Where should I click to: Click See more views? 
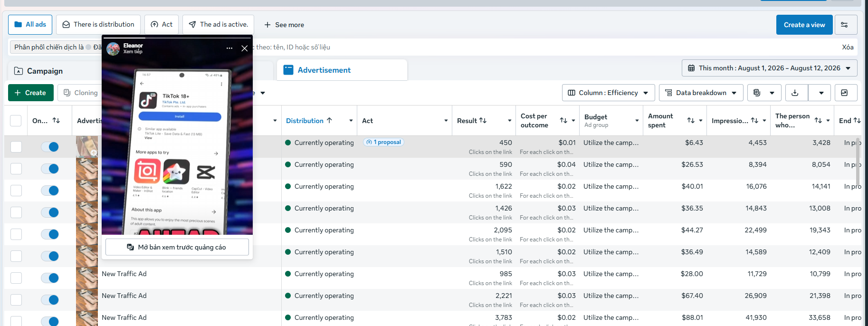pyautogui.click(x=284, y=25)
